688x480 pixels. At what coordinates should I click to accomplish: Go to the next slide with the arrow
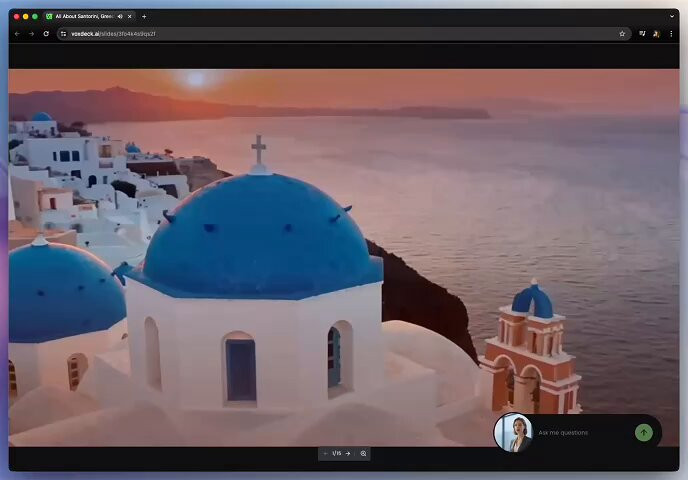[x=348, y=453]
